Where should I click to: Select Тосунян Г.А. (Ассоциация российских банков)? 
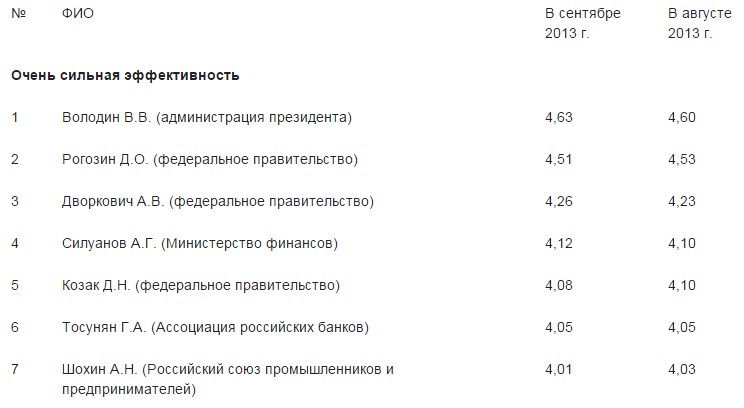pos(215,327)
